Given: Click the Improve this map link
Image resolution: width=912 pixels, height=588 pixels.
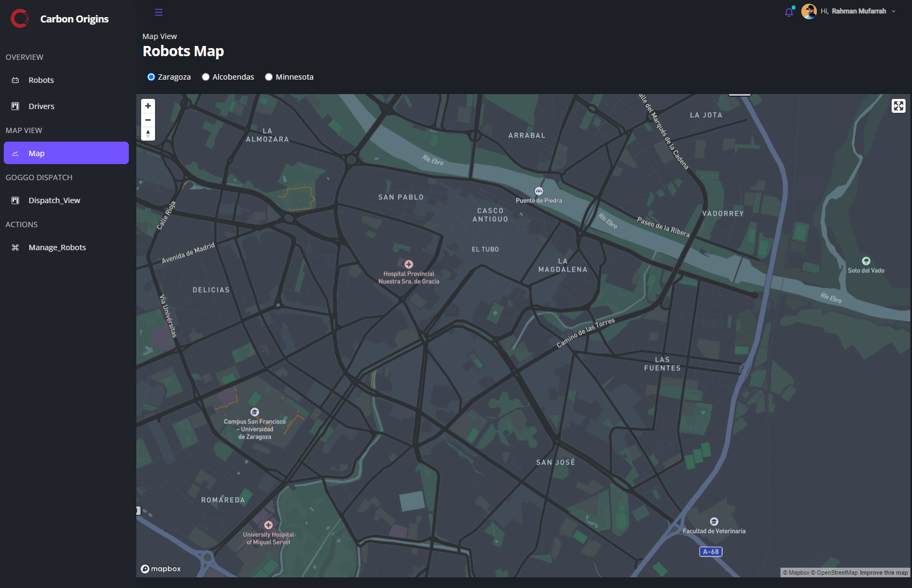Looking at the screenshot, I should [884, 572].
